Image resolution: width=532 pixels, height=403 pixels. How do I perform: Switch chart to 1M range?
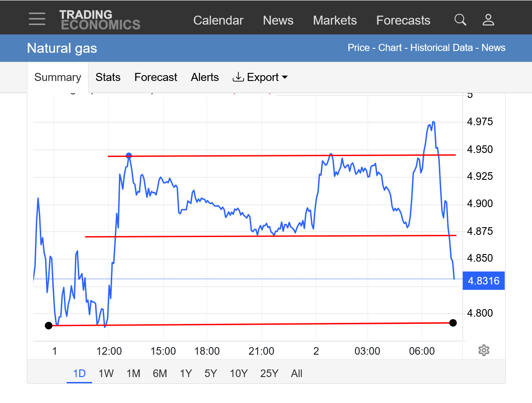[133, 373]
